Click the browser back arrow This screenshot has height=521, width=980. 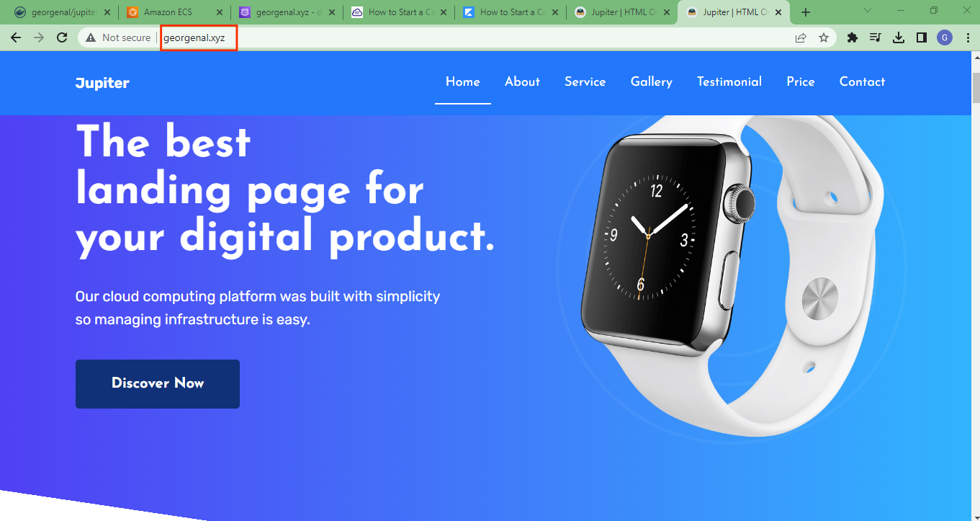16,37
